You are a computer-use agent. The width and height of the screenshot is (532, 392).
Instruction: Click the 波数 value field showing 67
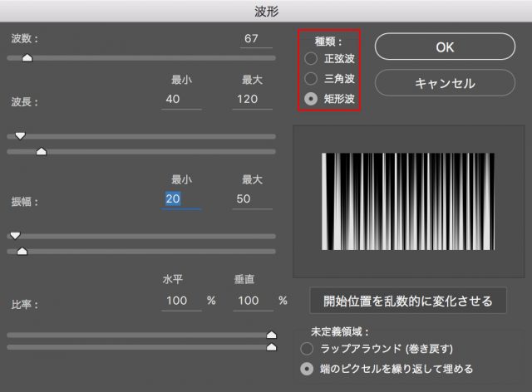tap(256, 39)
